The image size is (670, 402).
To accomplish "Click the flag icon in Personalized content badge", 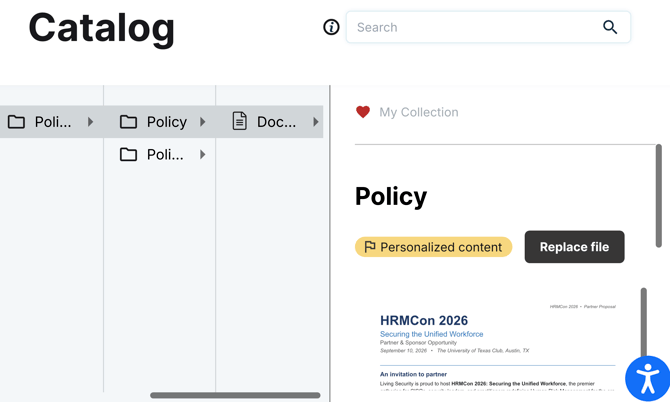I will pos(370,247).
